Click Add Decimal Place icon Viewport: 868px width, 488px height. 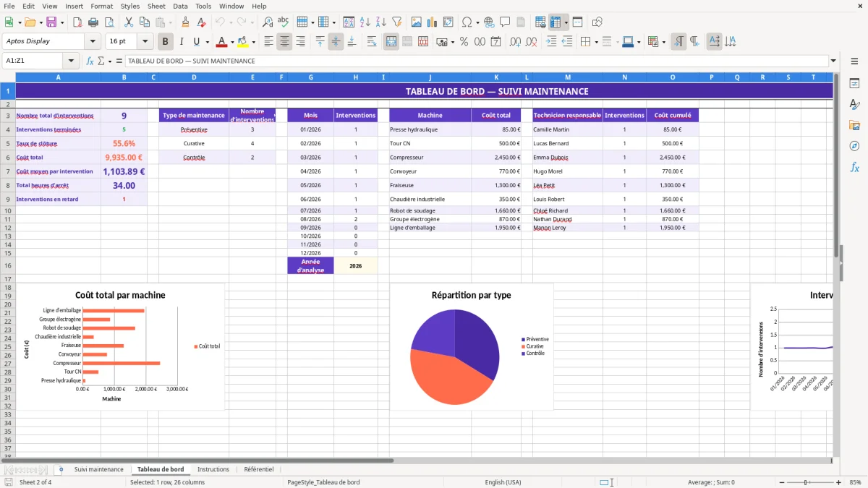coord(514,42)
